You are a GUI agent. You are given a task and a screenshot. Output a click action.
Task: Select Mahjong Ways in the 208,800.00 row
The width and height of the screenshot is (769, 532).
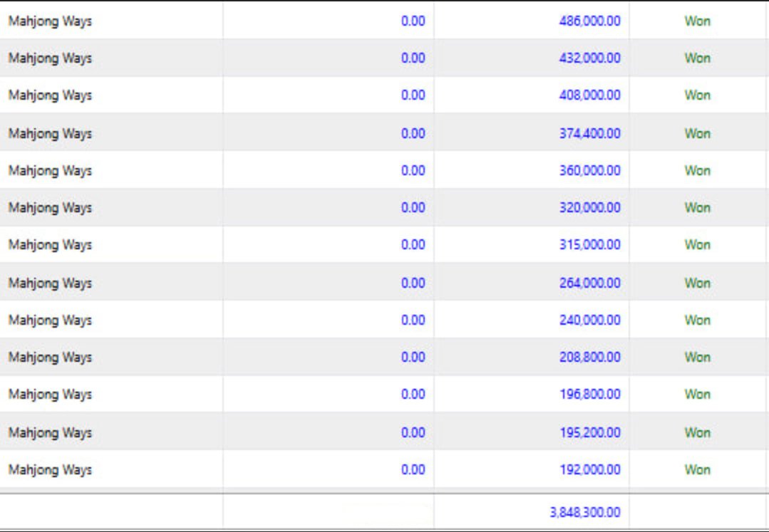pos(50,358)
